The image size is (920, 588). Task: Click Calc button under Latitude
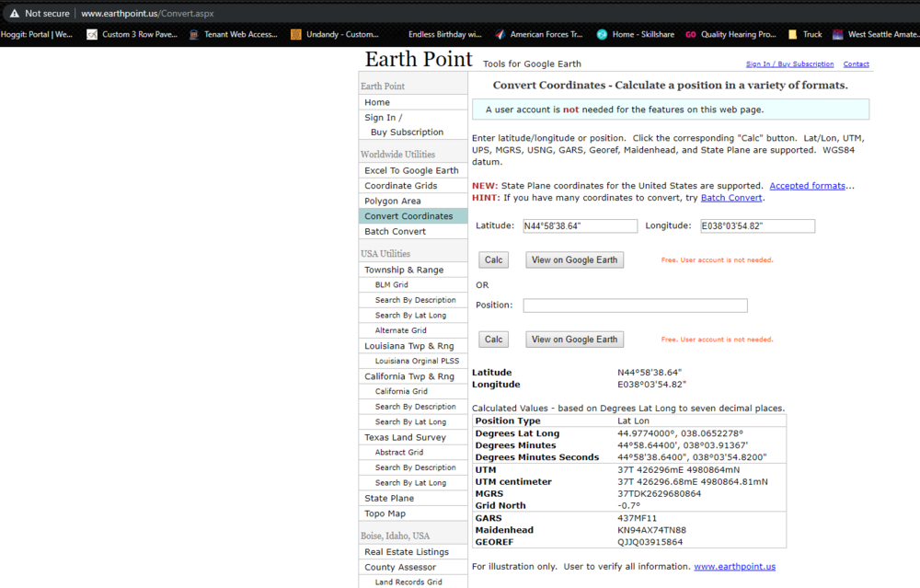click(493, 260)
